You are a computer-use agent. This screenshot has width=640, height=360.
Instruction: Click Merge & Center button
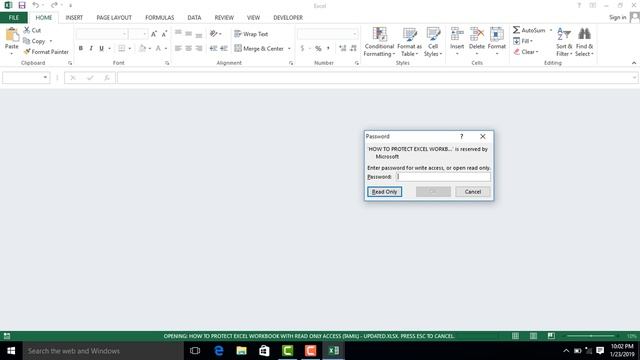point(259,48)
